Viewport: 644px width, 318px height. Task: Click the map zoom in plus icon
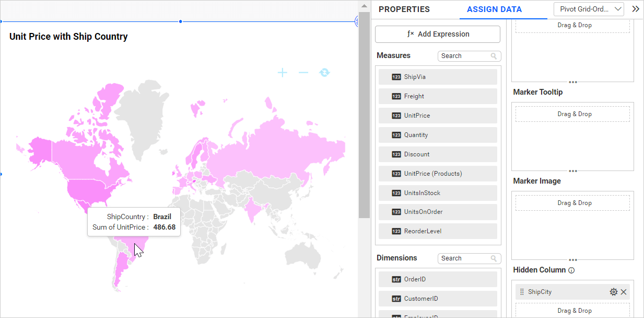click(x=282, y=73)
